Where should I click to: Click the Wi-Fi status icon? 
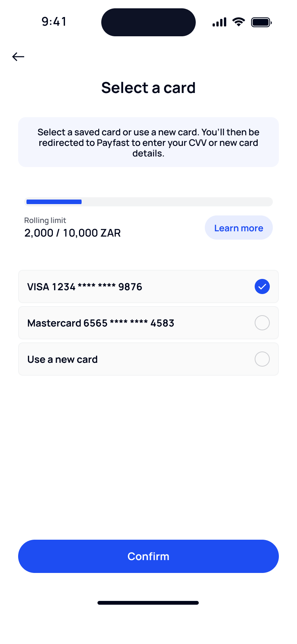tap(238, 22)
